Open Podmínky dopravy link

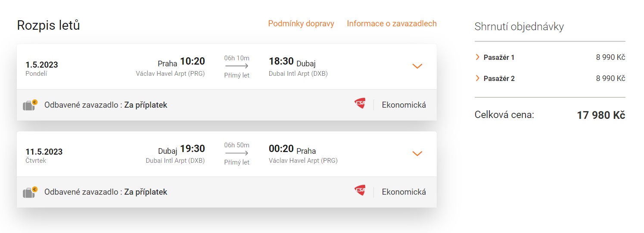(x=301, y=24)
